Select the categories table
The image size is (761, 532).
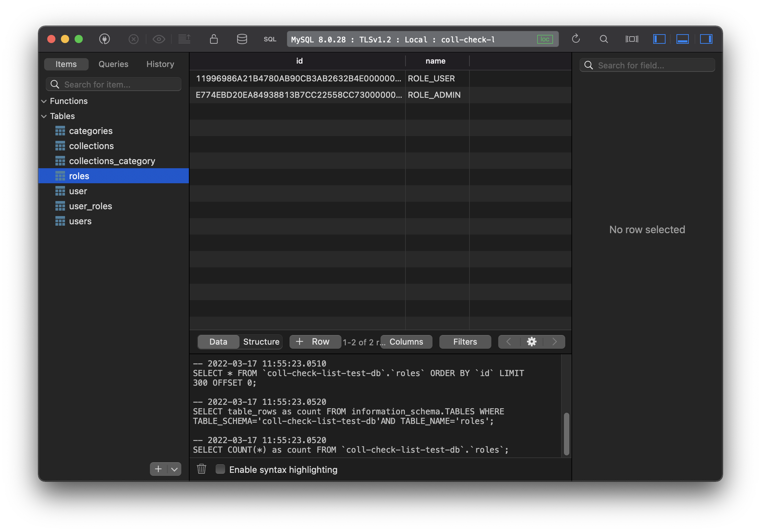coord(114,131)
